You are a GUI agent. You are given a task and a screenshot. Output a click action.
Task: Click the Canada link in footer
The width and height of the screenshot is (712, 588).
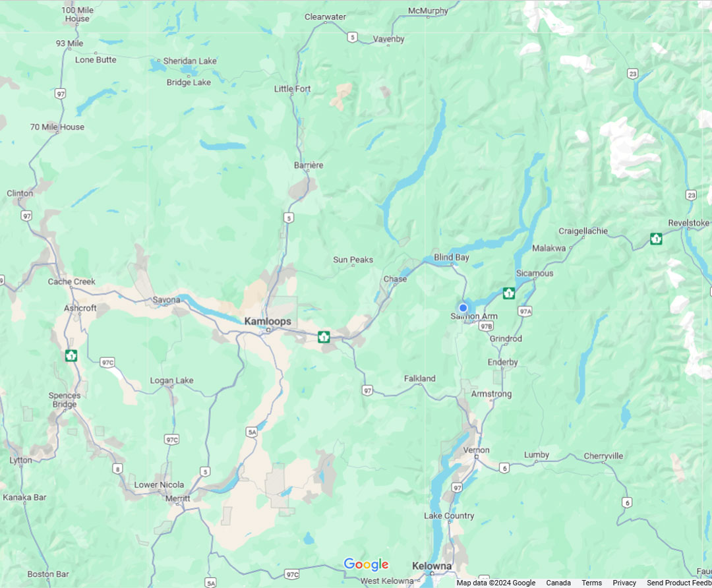(558, 583)
